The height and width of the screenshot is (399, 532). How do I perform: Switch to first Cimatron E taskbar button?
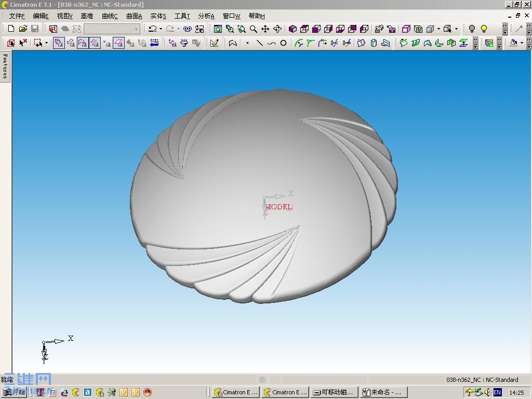tap(236, 392)
